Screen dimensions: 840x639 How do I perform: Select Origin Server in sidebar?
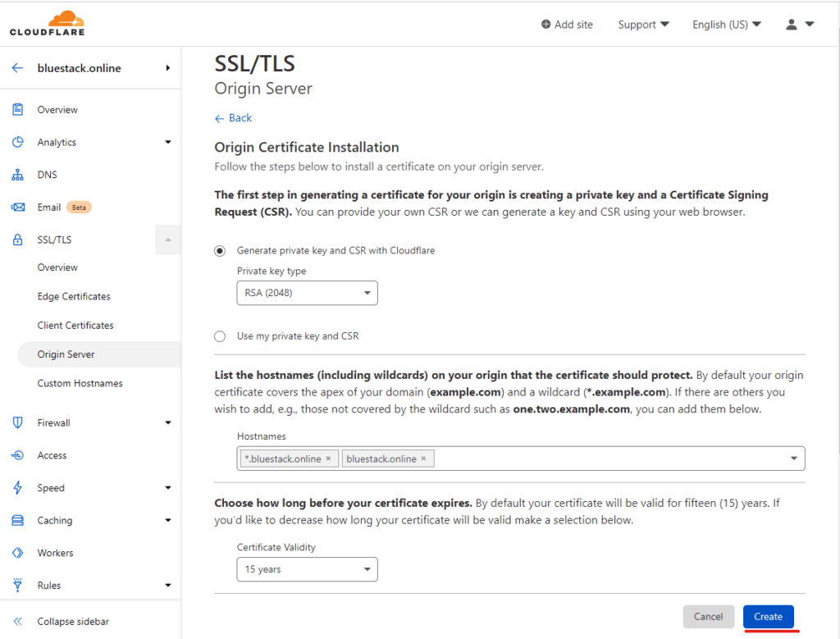[99, 354]
